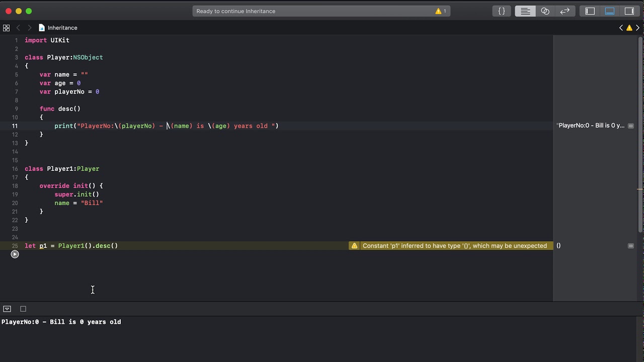Click the 'import UIKit' line
Screen dimensions: 644x362
click(x=47, y=40)
